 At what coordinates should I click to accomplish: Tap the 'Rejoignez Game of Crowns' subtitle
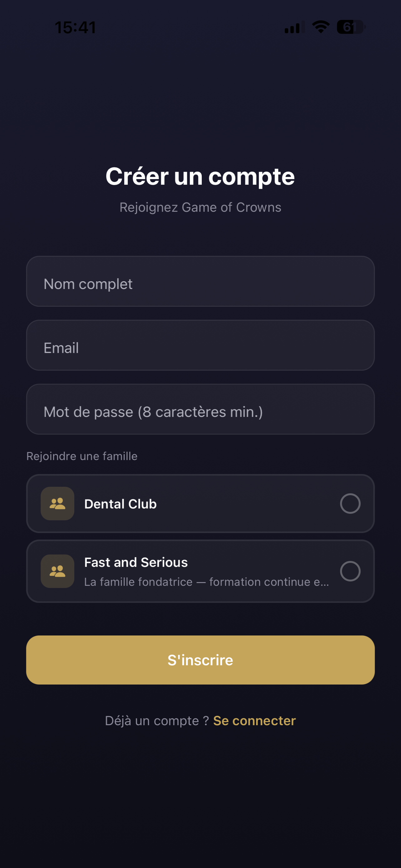tap(200, 207)
